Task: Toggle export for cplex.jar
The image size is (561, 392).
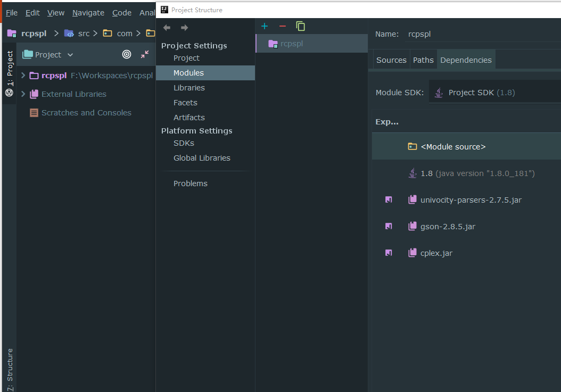Action: pos(388,253)
